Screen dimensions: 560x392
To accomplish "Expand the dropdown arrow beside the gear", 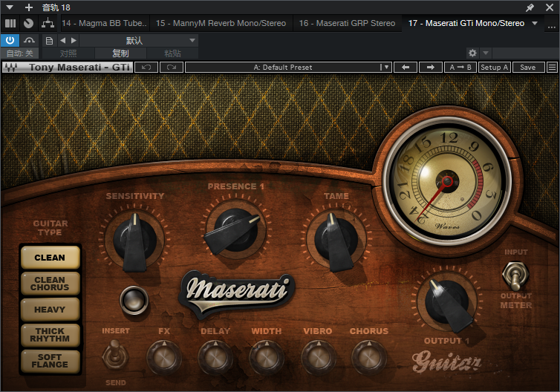I will coord(485,53).
